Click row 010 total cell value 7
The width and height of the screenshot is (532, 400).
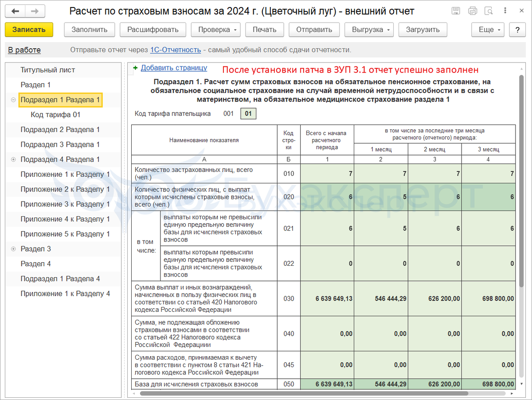click(x=327, y=174)
